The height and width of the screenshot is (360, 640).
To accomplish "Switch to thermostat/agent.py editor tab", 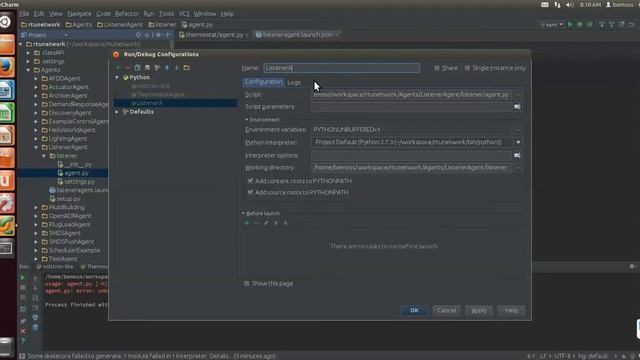I will [213, 35].
